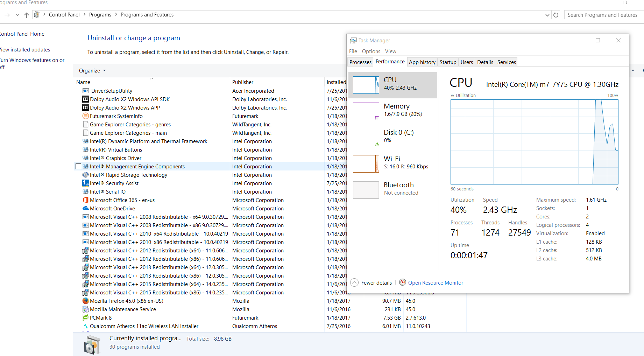Open Turn Windows features on or off
Screen dimensions: 644x356
tap(32, 63)
